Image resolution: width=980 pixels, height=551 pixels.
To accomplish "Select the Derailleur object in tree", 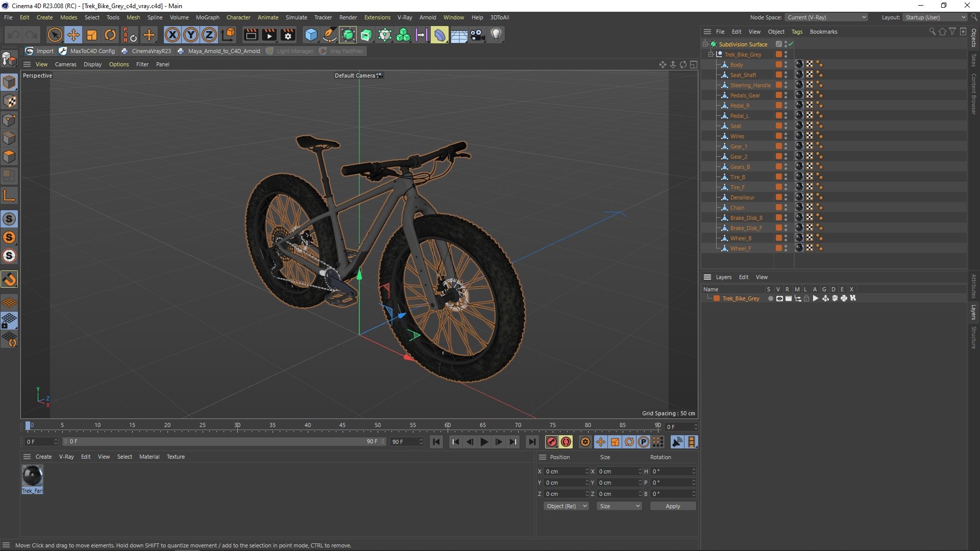I will pos(742,197).
